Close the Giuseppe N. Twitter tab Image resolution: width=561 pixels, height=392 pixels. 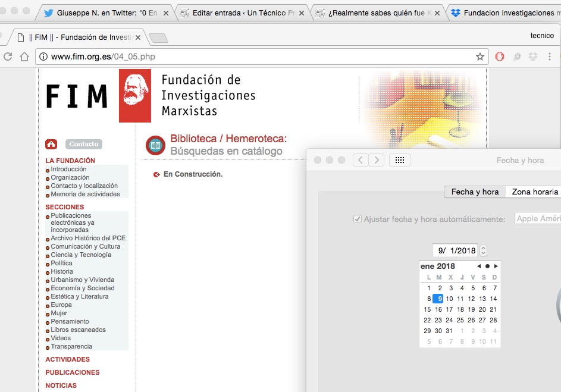click(165, 12)
